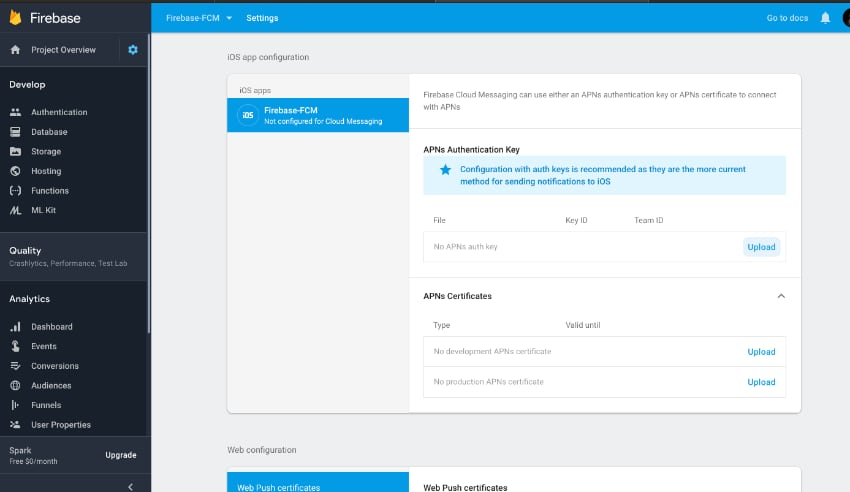The image size is (850, 492).
Task: Expand the Quality section in sidebar
Action: (73, 256)
